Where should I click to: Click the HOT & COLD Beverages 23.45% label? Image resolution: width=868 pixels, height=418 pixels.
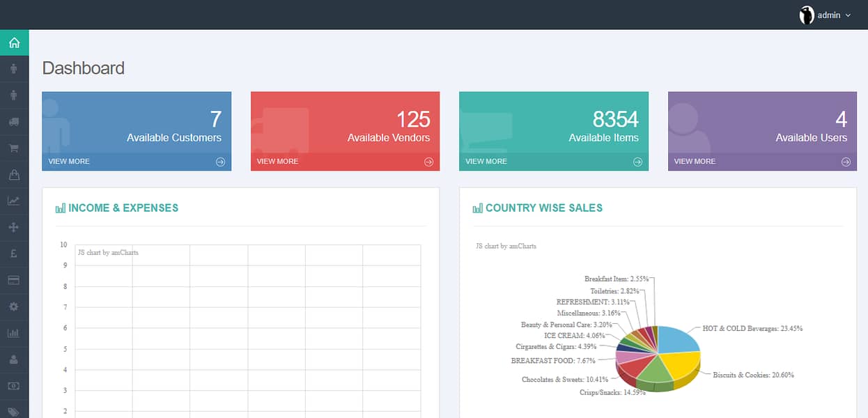tap(752, 328)
